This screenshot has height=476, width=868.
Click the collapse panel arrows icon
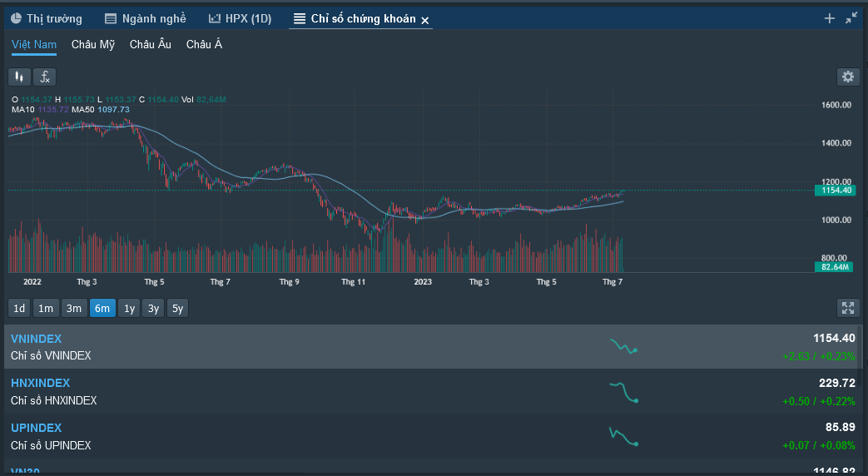coord(851,18)
